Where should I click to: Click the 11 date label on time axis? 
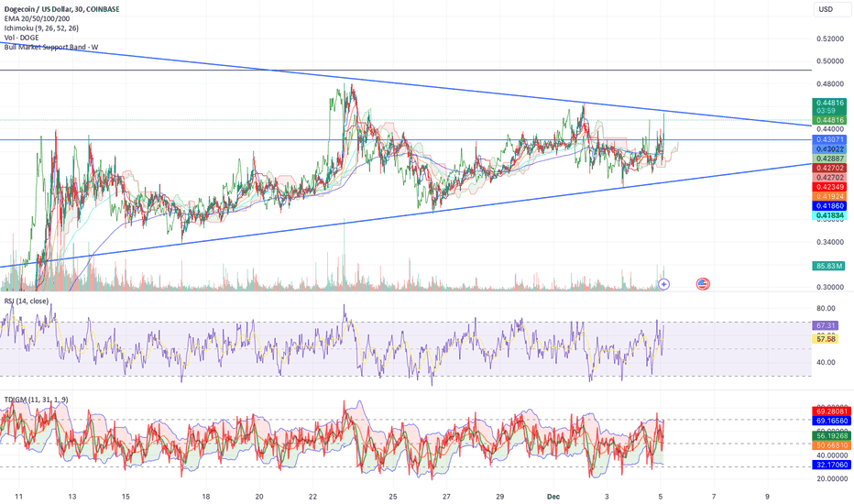[x=19, y=497]
